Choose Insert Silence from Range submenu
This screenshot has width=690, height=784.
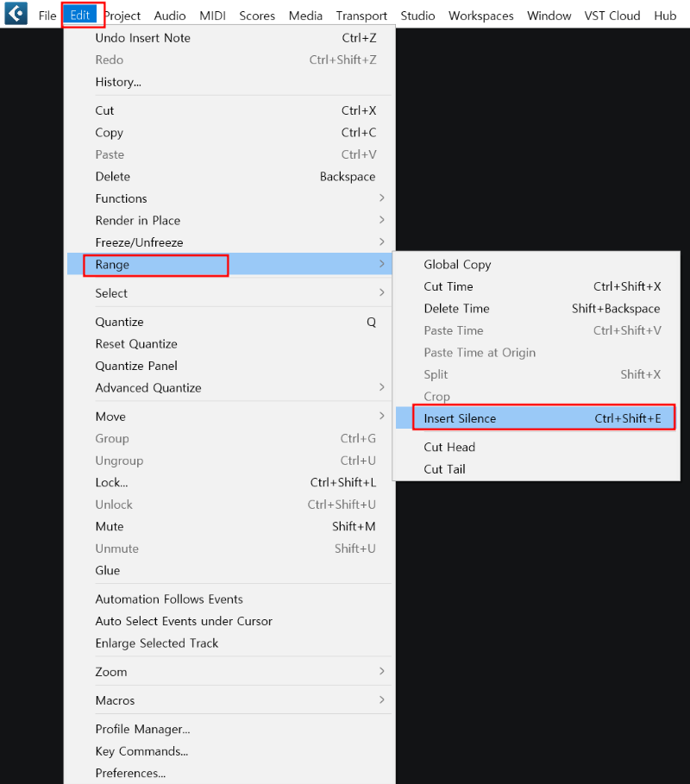tap(536, 418)
